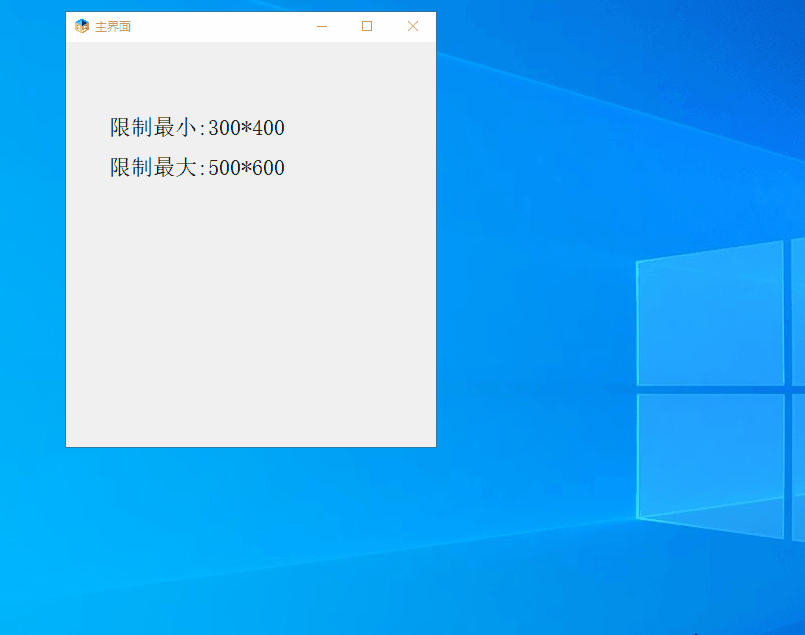Minimize the 主界面 window
The width and height of the screenshot is (805, 635).
[322, 26]
